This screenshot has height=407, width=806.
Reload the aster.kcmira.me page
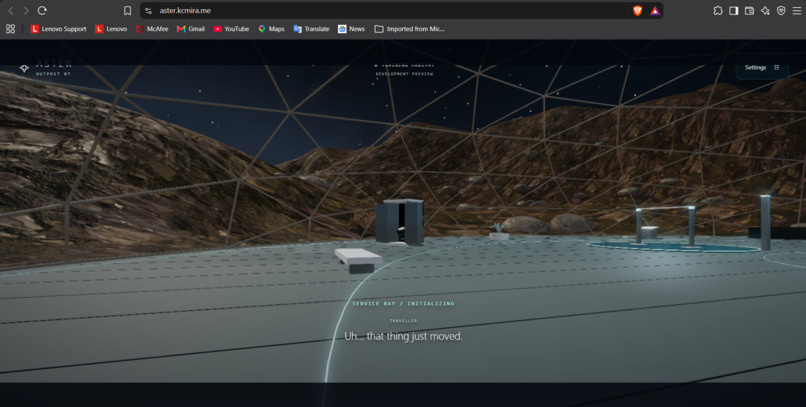pyautogui.click(x=42, y=11)
